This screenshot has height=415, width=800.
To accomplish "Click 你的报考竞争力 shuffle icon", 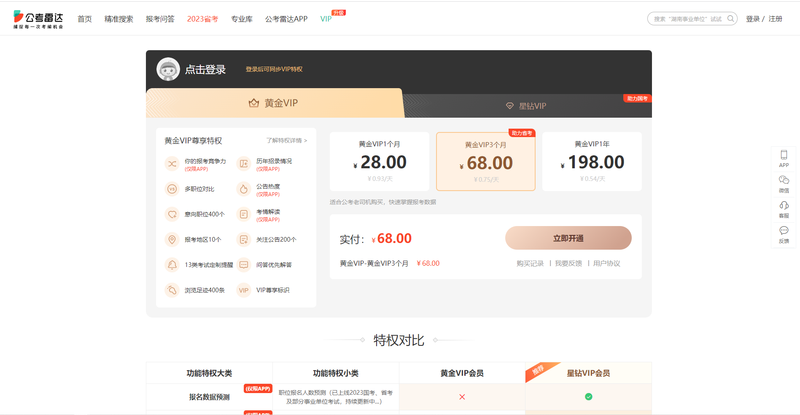I will [172, 164].
